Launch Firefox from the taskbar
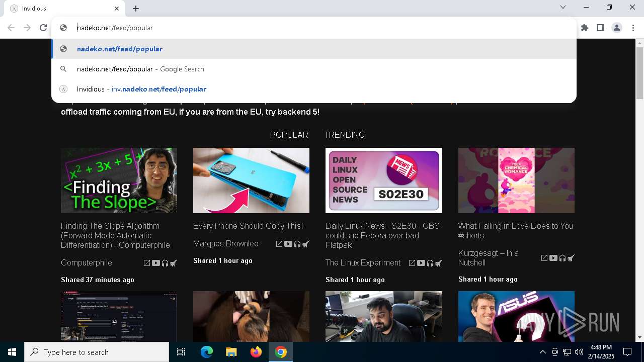This screenshot has width=644, height=362. pos(256,352)
